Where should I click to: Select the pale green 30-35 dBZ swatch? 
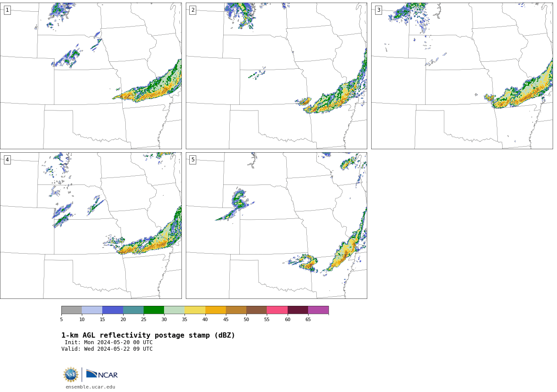point(174,310)
